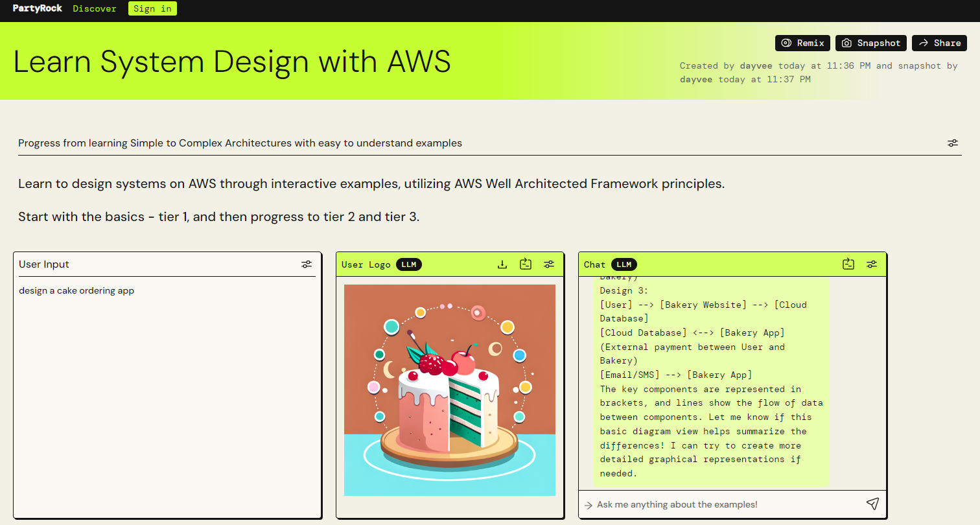Remix this PartyRock app
This screenshot has height=525, width=980.
802,43
